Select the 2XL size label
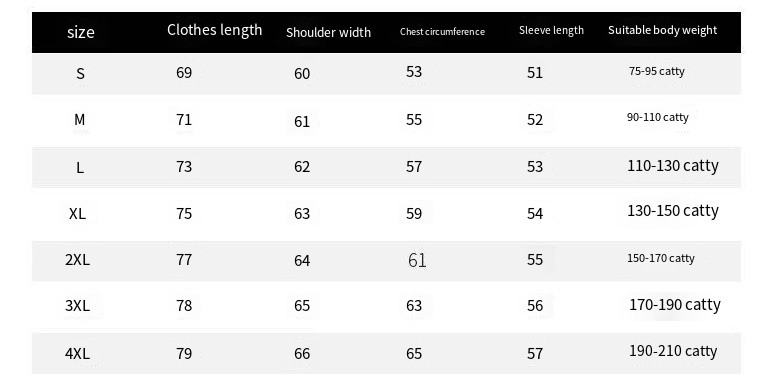 (x=78, y=260)
